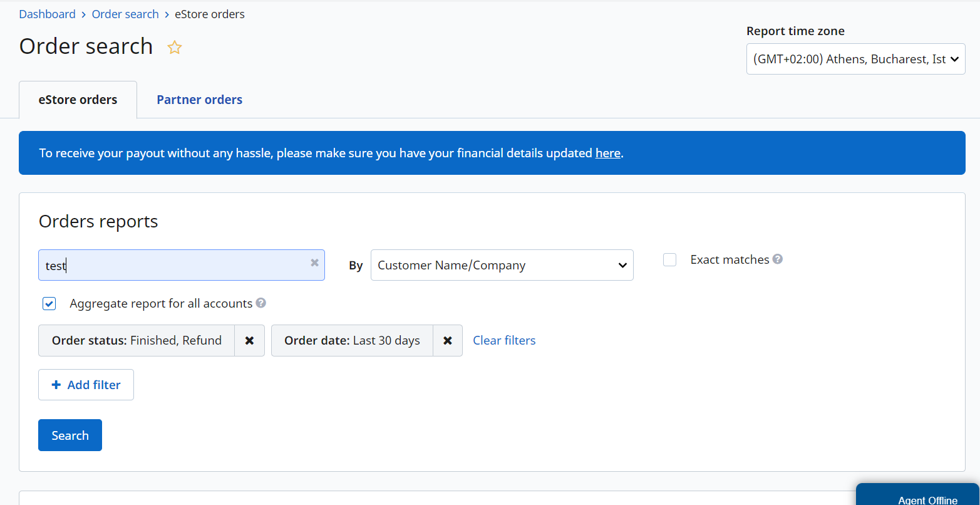Select the eStore orders tab
The height and width of the screenshot is (505, 980).
coord(78,99)
